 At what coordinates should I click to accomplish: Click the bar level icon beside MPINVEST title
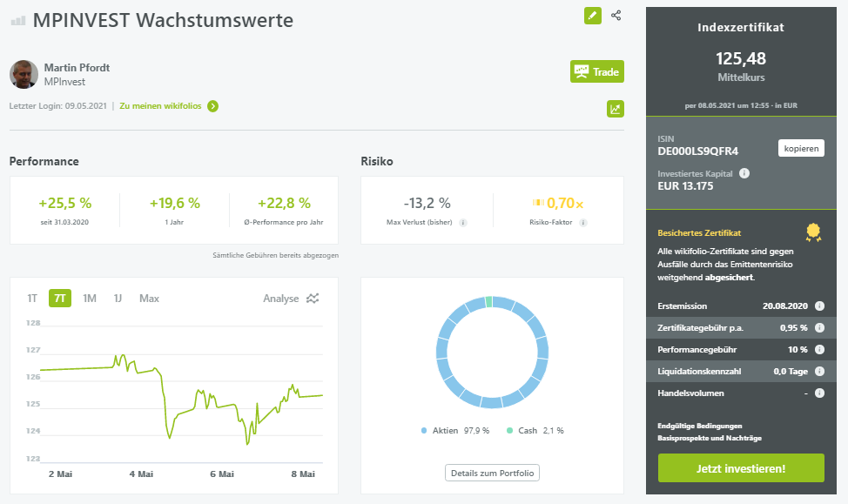pyautogui.click(x=18, y=21)
